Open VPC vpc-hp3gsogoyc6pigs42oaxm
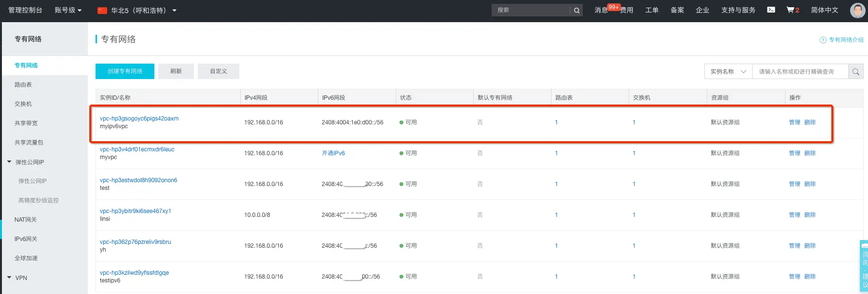Viewport: 868px width, 294px height. pos(139,119)
